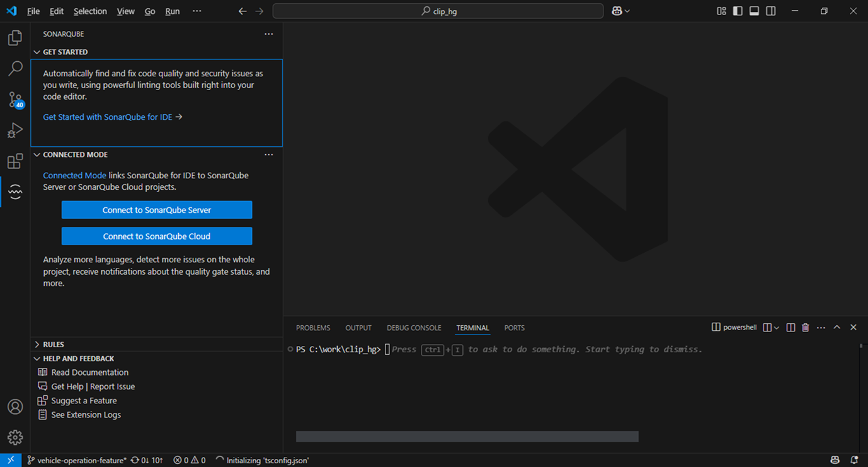This screenshot has width=868, height=467.
Task: Open notifications bell in status bar
Action: pyautogui.click(x=854, y=460)
